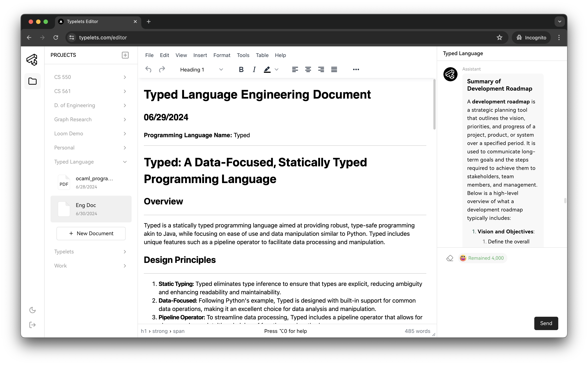Center align the text

pos(308,69)
